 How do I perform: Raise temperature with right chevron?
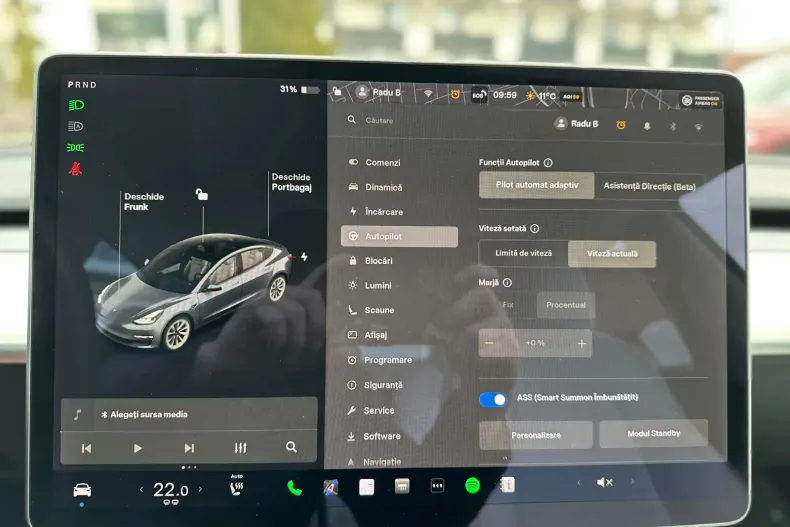(x=200, y=489)
